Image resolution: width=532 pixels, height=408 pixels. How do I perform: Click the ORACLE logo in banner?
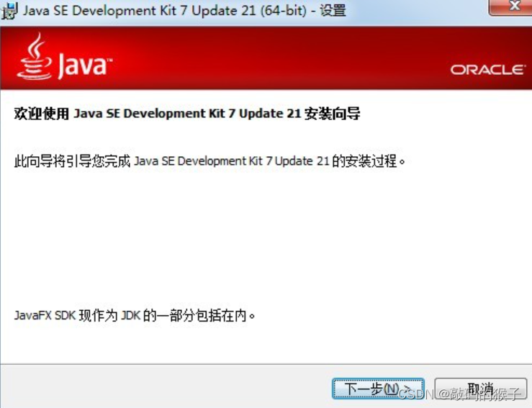[x=487, y=70]
